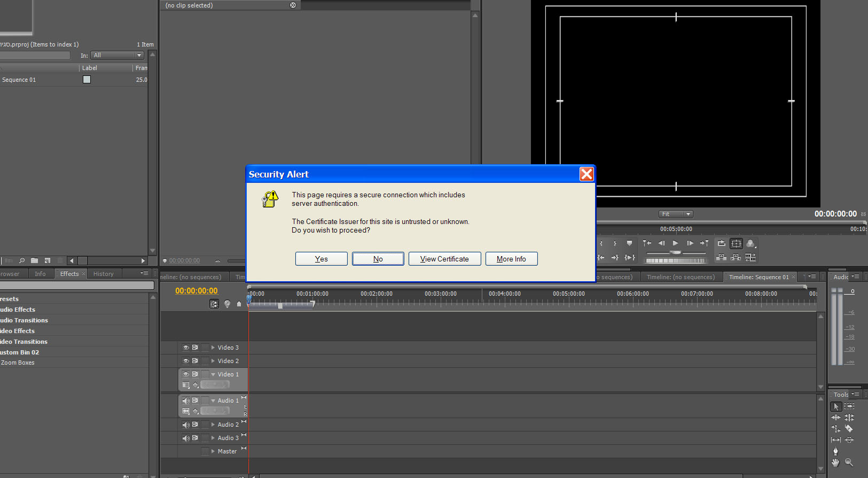868x478 pixels.
Task: Click the Sequence 01 label color swatch
Action: [x=87, y=80]
